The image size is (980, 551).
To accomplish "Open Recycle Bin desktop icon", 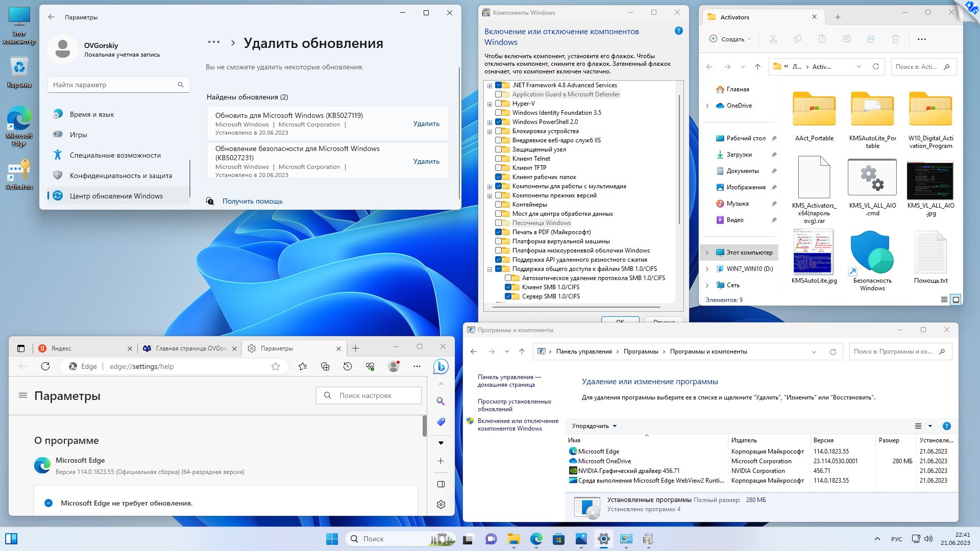I will click(19, 72).
